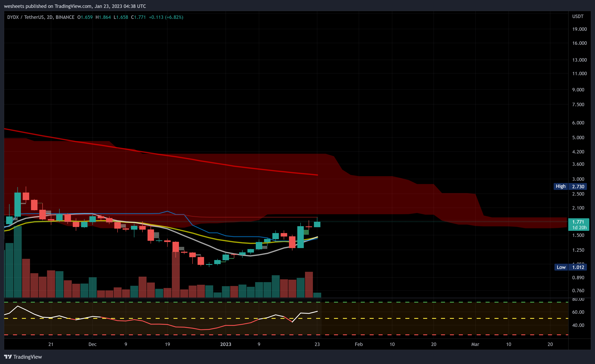Click the change +0.113 (+6.82%) text
This screenshot has width=595, height=364.
tap(166, 17)
